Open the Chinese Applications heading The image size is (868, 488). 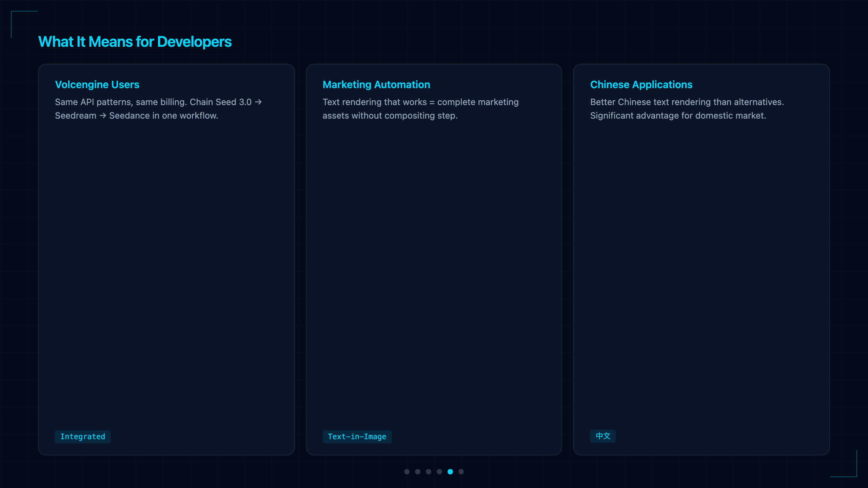click(641, 84)
